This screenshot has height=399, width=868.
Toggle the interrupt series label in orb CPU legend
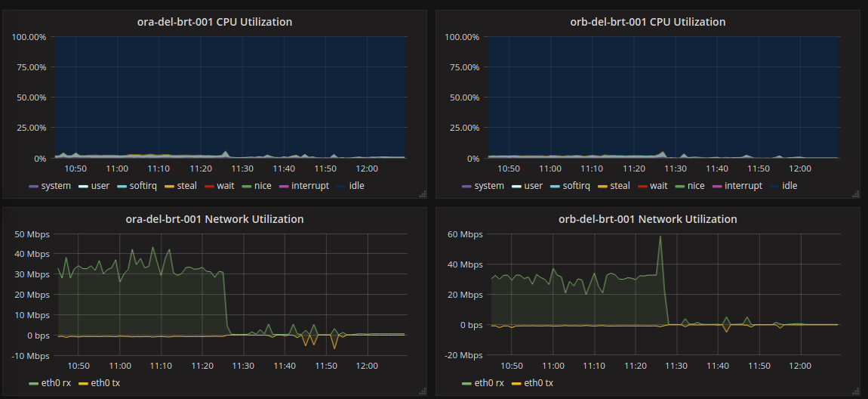[x=743, y=186]
